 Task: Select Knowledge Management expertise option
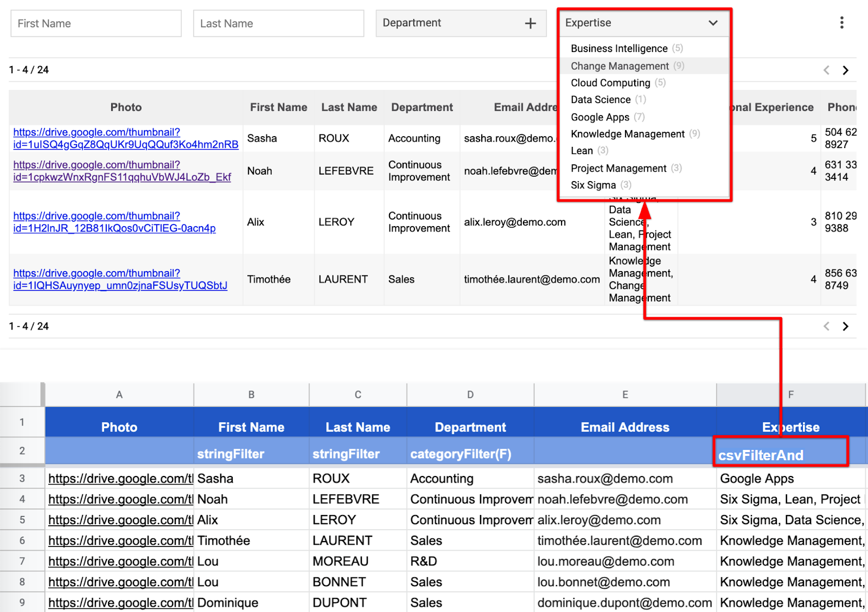(644, 133)
